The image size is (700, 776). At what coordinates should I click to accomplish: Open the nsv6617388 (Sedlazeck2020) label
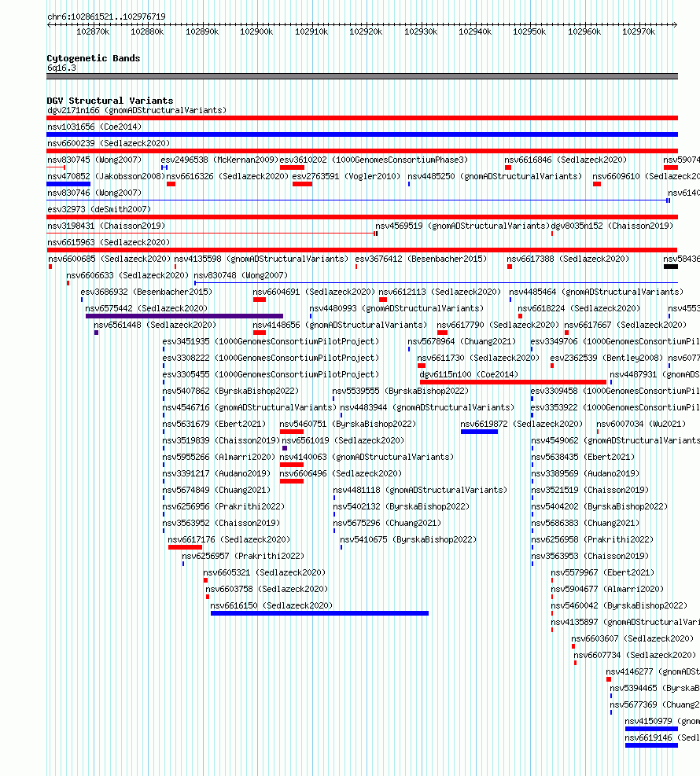point(568,259)
